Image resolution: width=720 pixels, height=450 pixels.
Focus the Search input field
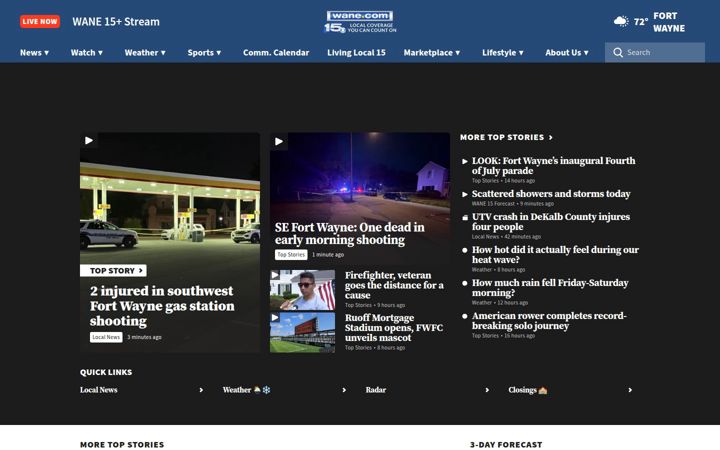[655, 52]
